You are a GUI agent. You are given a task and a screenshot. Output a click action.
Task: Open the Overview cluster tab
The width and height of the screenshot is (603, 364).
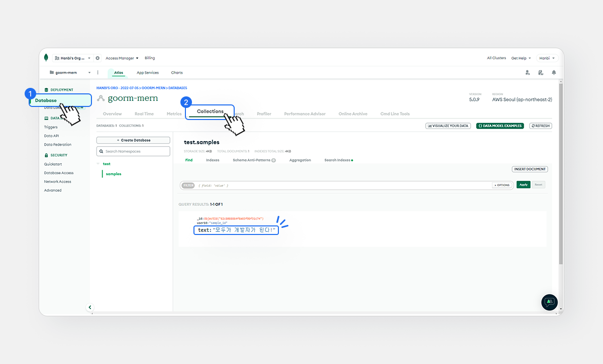pyautogui.click(x=112, y=114)
